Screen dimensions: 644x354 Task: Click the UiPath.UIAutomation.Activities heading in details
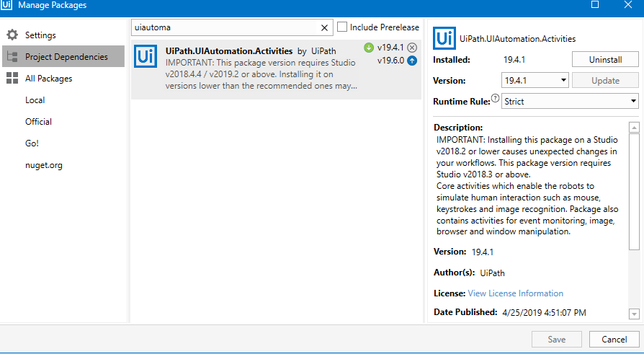pos(517,39)
